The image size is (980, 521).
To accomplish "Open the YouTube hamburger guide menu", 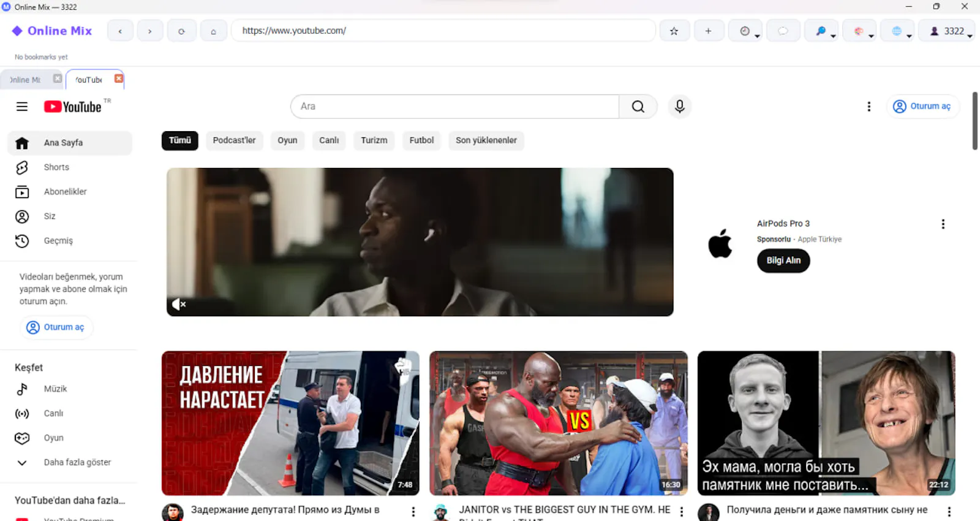I will [x=22, y=107].
